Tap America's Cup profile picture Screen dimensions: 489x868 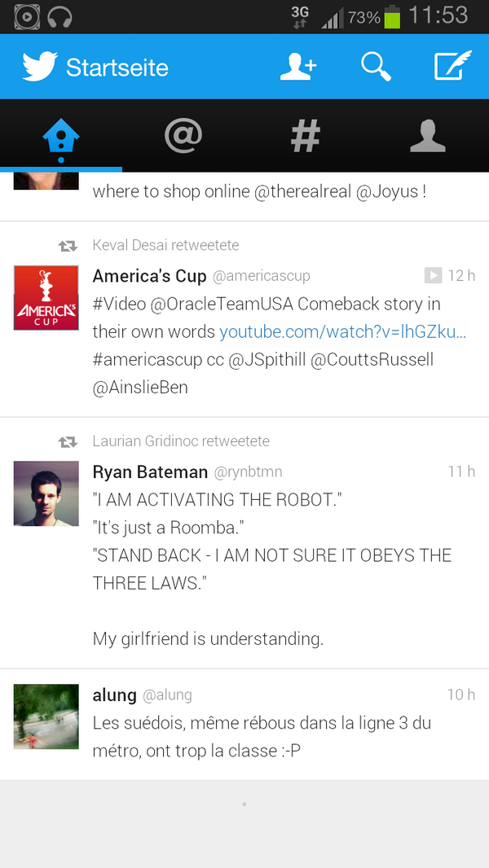tap(46, 298)
